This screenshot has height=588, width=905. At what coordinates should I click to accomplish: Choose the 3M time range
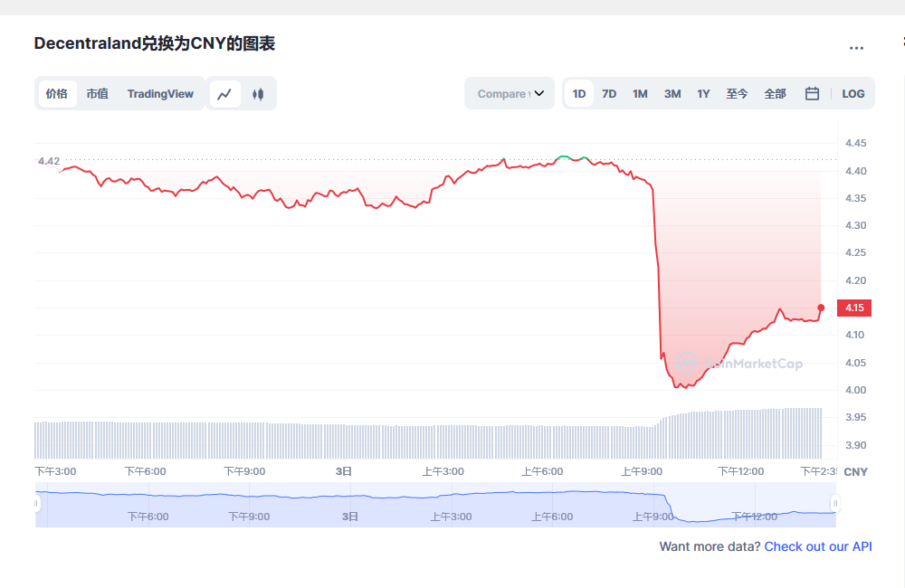tap(672, 93)
